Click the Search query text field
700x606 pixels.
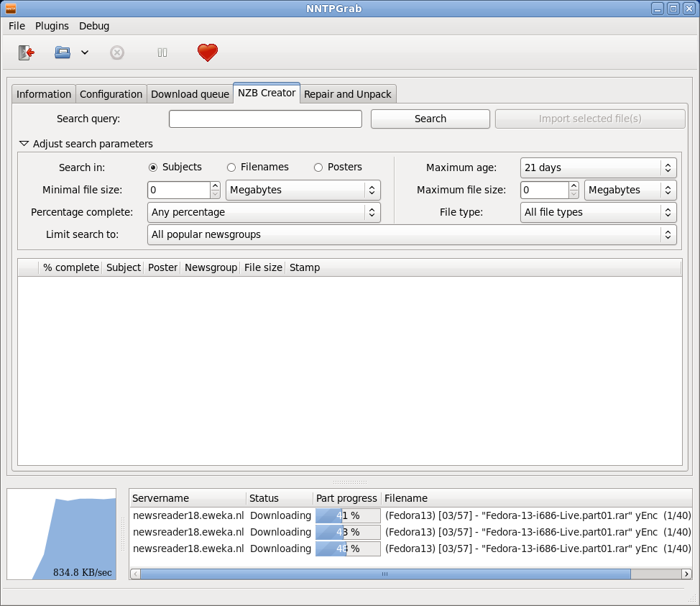pos(265,119)
